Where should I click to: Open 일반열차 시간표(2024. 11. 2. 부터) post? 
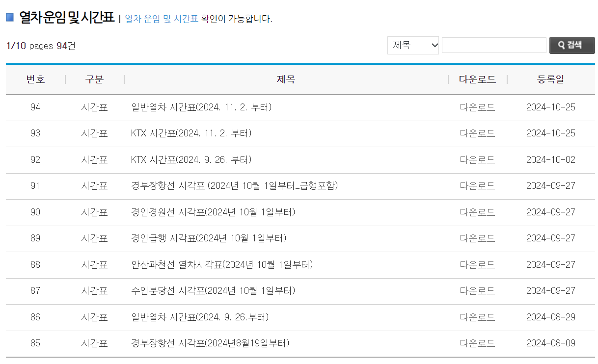tap(202, 107)
